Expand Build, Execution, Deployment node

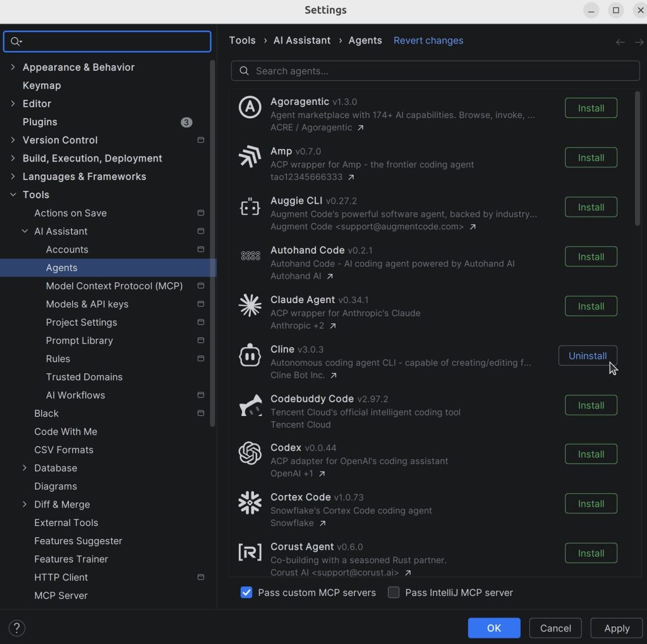(13, 158)
